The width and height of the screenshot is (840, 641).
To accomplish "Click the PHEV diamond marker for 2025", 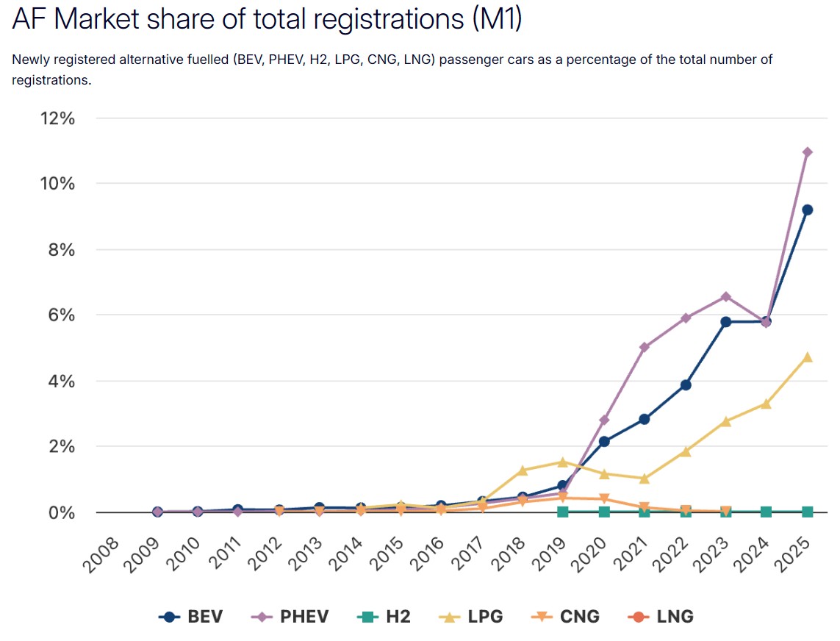I will tap(807, 152).
